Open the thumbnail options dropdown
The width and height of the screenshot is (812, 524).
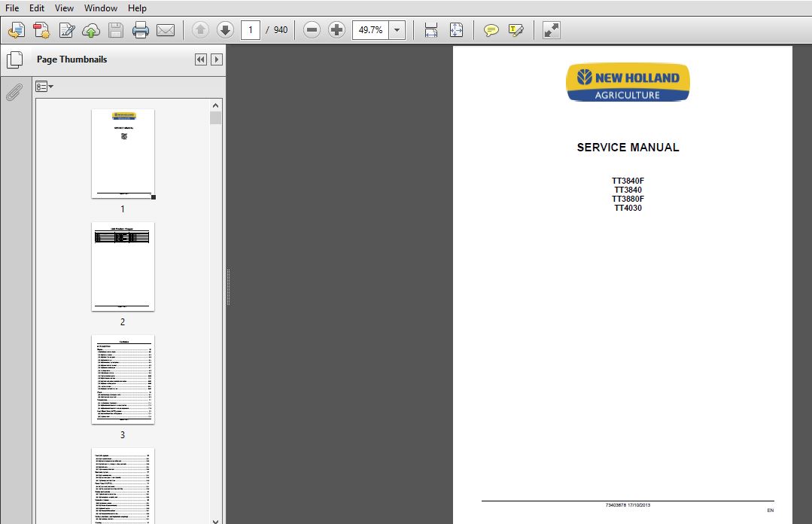[44, 87]
